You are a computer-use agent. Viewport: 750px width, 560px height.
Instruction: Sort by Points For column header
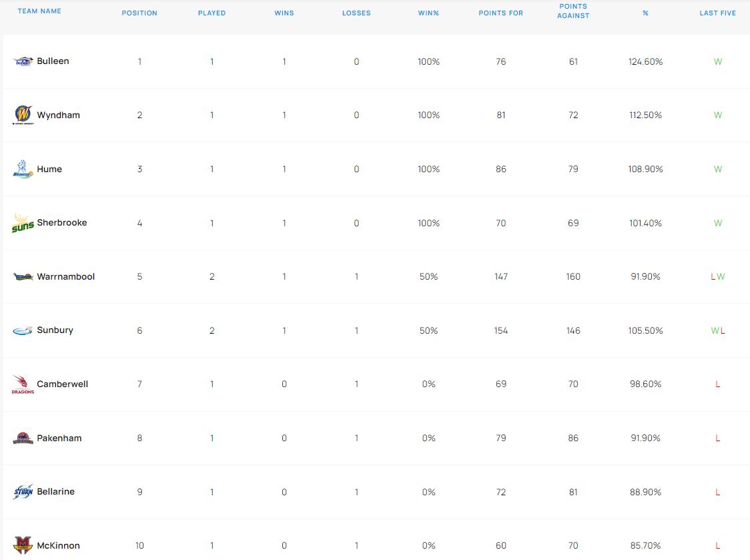point(501,13)
